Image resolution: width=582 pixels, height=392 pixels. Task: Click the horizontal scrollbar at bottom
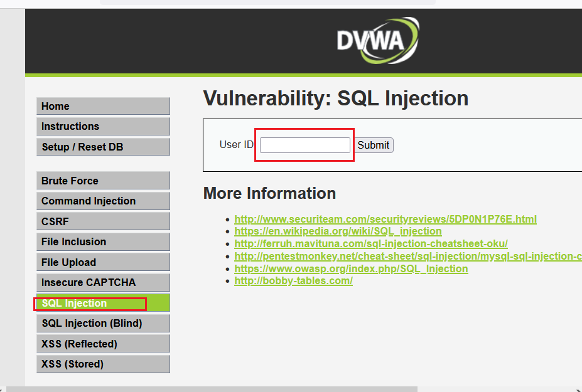(x=212, y=389)
